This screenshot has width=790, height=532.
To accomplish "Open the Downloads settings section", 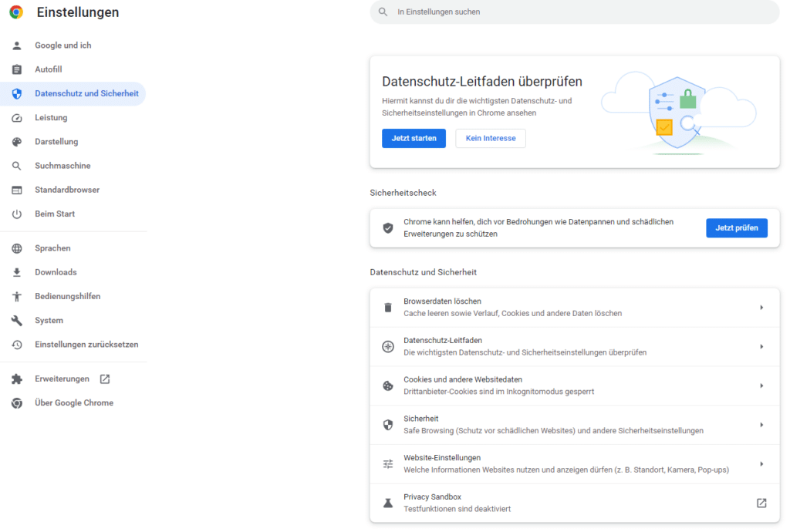I will tap(56, 272).
